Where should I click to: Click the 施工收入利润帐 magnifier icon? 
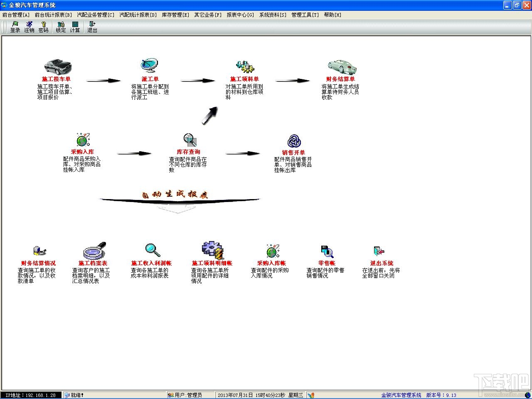point(153,250)
